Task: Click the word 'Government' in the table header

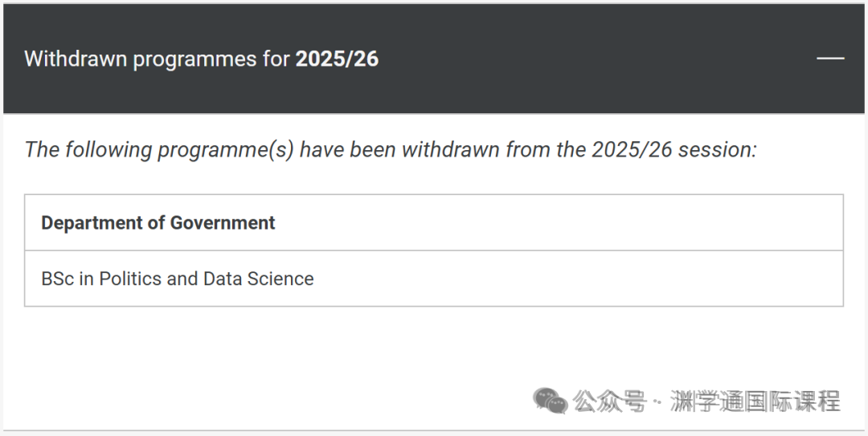Action: click(223, 222)
